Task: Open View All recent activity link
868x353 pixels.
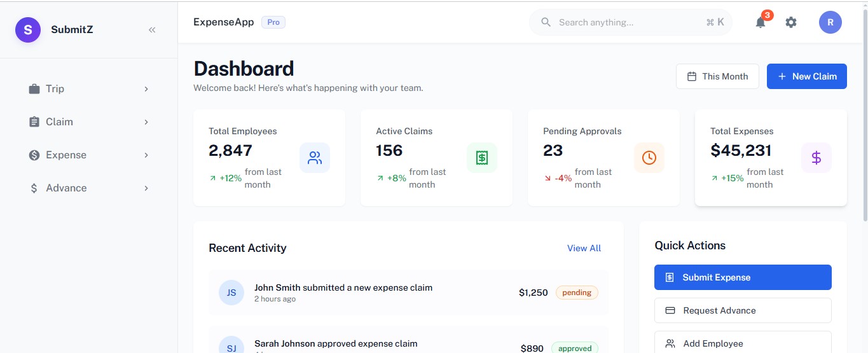Action: click(x=584, y=248)
